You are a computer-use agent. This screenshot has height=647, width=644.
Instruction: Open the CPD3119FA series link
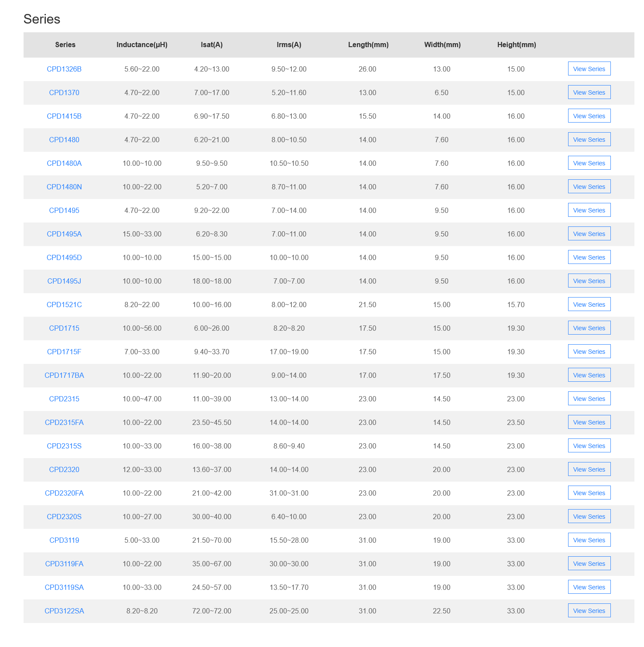click(x=64, y=564)
